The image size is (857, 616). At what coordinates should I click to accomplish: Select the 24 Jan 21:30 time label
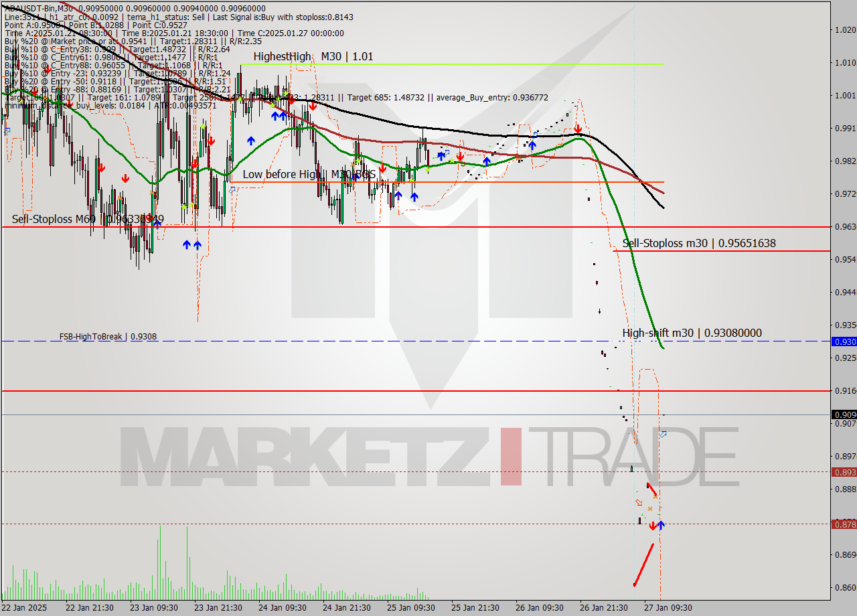[x=347, y=608]
